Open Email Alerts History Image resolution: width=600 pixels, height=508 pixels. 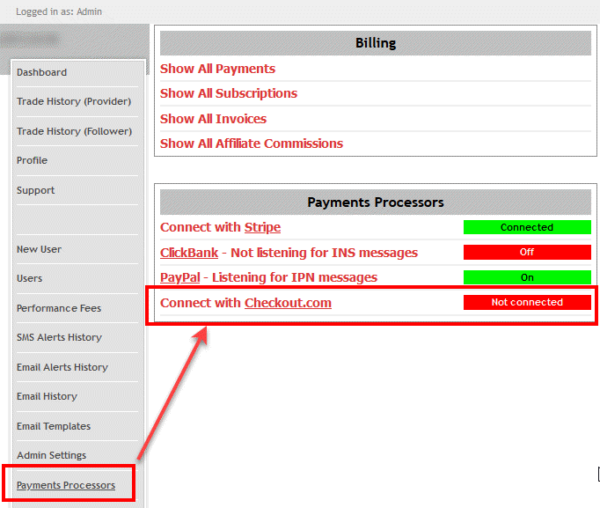pos(62,367)
